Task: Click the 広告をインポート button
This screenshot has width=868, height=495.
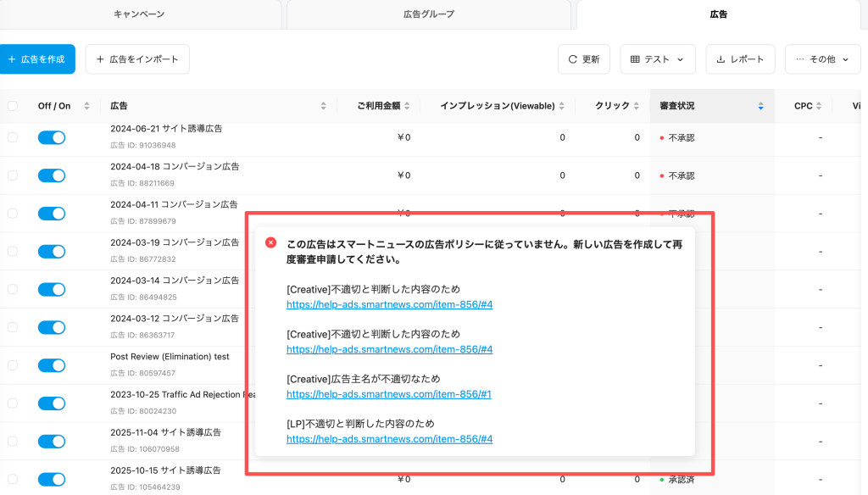Action: [137, 59]
